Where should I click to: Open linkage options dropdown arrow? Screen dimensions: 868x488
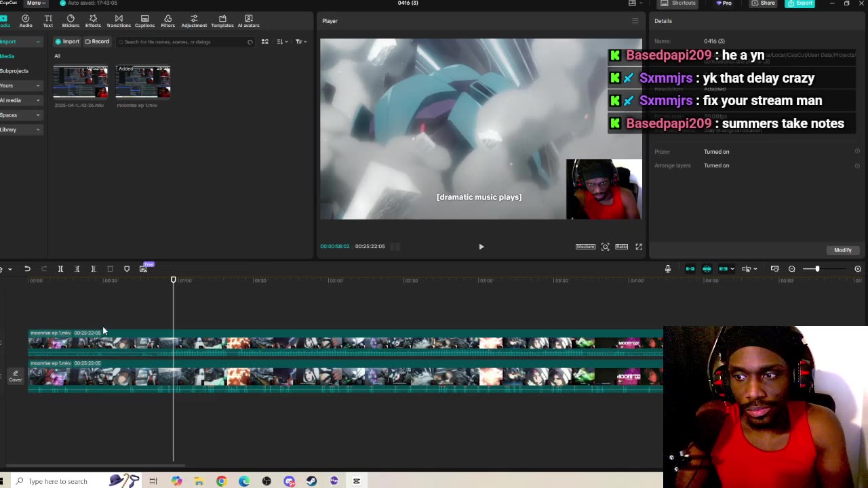732,269
